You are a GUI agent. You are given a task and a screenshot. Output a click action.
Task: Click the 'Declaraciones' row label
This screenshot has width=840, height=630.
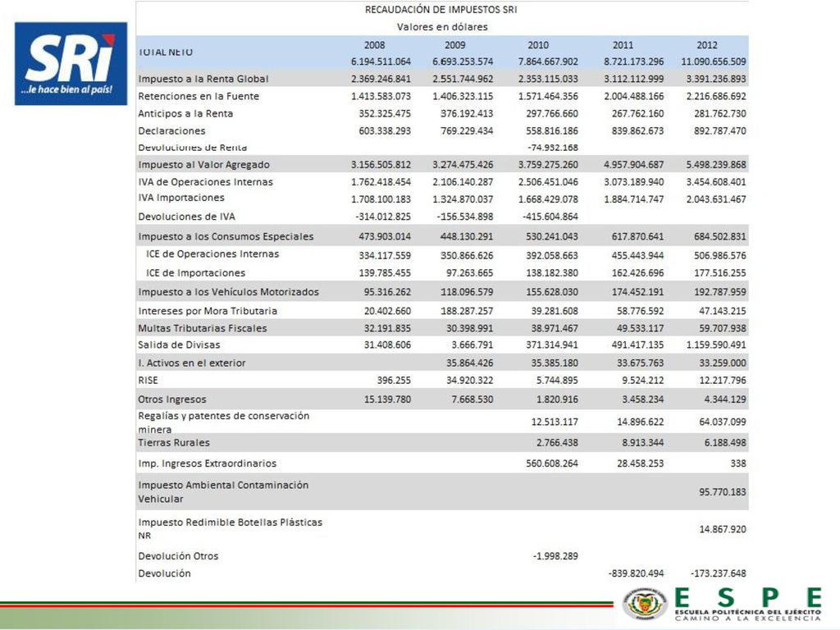pos(171,130)
